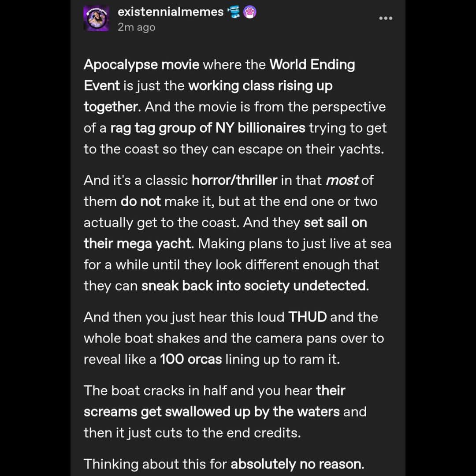Viewport: 476px width, 476px height.
Task: Visit the existennialmemes blog username link
Action: [x=171, y=12]
